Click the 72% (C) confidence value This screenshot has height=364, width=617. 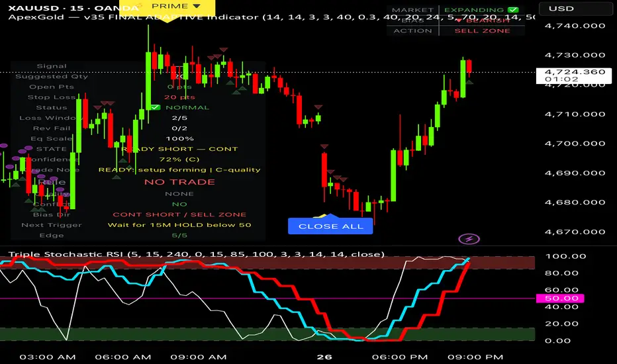pos(179,159)
